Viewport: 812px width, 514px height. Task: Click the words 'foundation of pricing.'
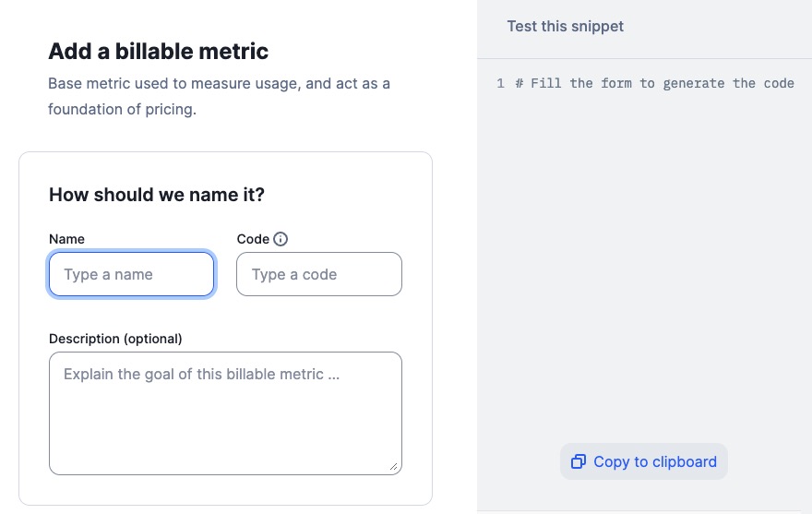(123, 109)
